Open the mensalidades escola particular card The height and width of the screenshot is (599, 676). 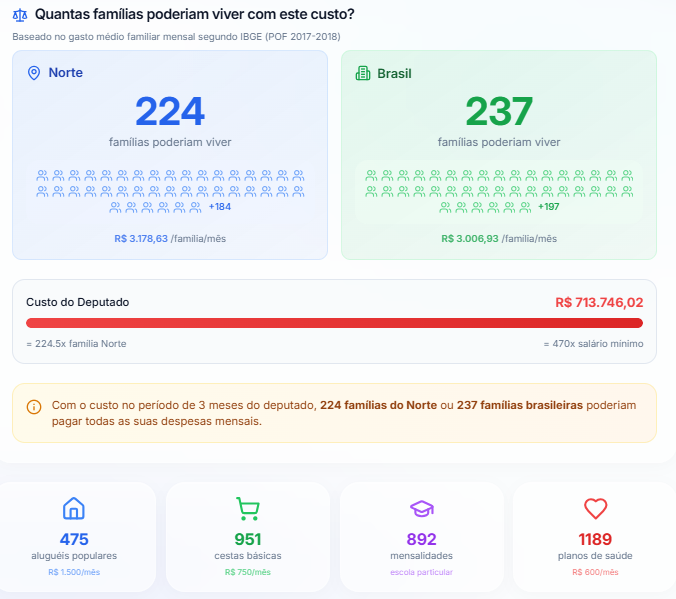pos(421,537)
